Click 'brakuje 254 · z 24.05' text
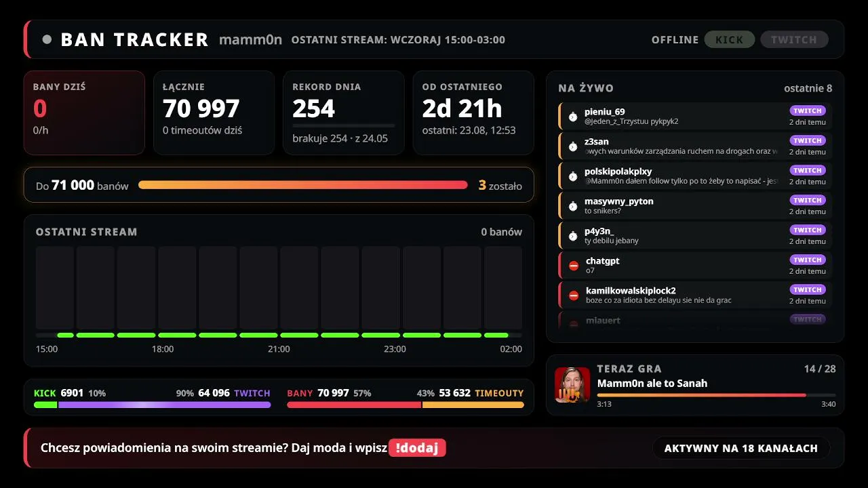Image resolution: width=868 pixels, height=488 pixels. pyautogui.click(x=340, y=138)
